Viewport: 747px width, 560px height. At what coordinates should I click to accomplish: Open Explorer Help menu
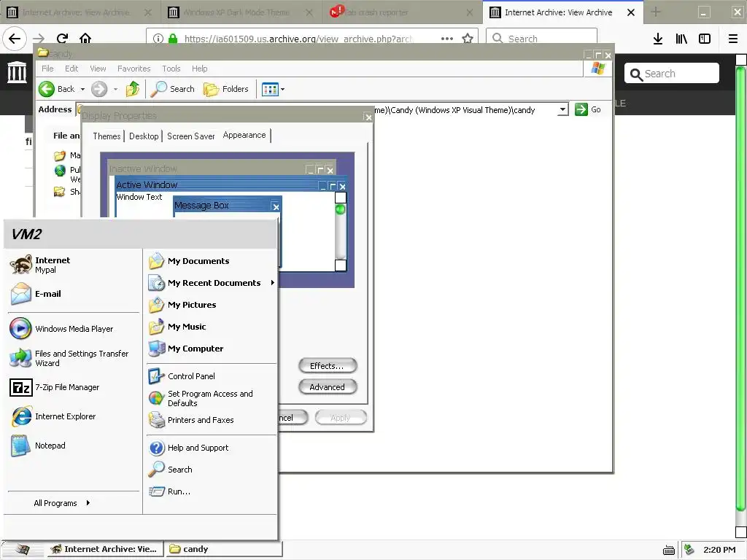pos(200,69)
